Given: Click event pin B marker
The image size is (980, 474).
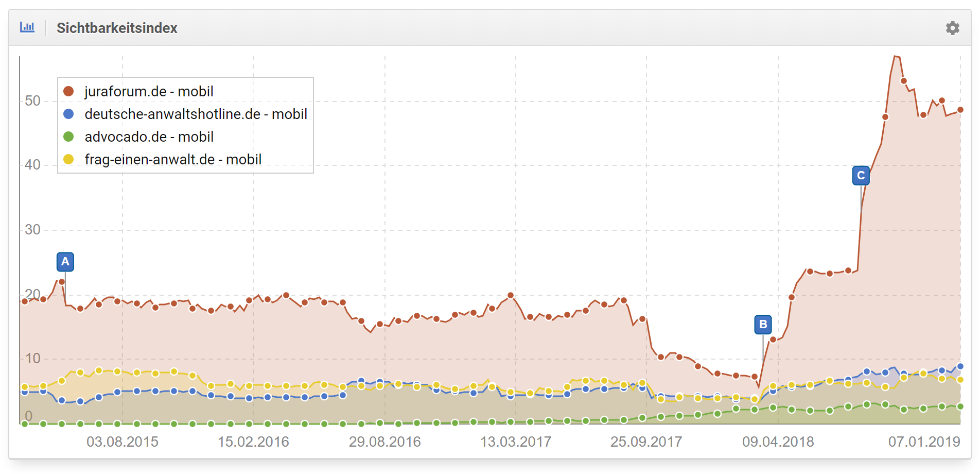Looking at the screenshot, I should (763, 325).
